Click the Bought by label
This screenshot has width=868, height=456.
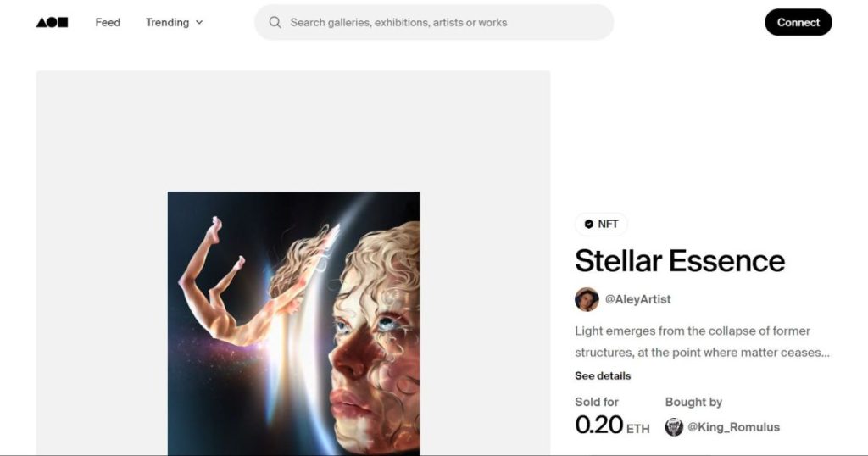693,403
